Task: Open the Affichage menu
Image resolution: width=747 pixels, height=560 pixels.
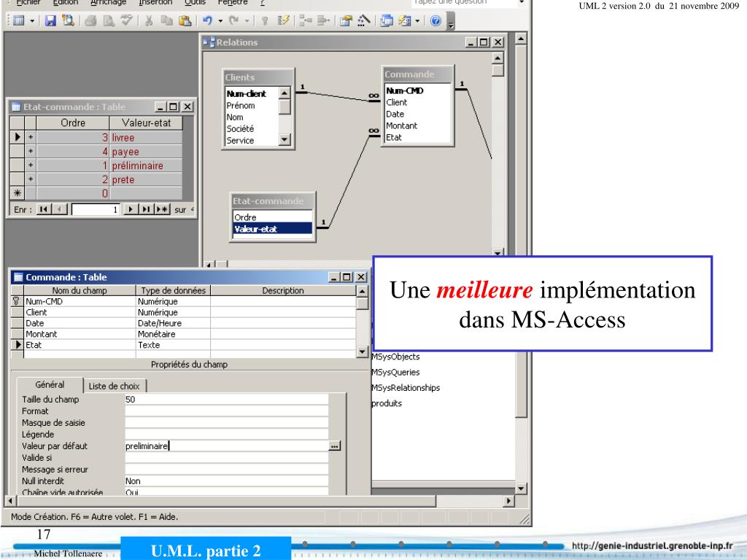Action: [108, 2]
